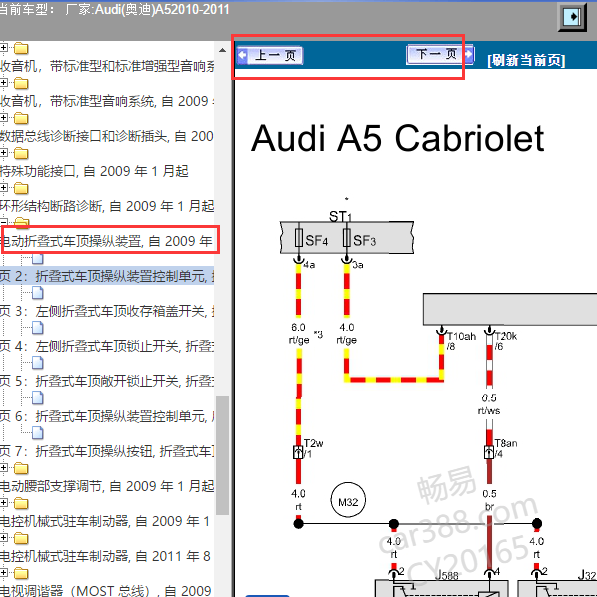
Task: Select 数据总线诊断接口和诊断插头 tree item
Action: pos(107,136)
